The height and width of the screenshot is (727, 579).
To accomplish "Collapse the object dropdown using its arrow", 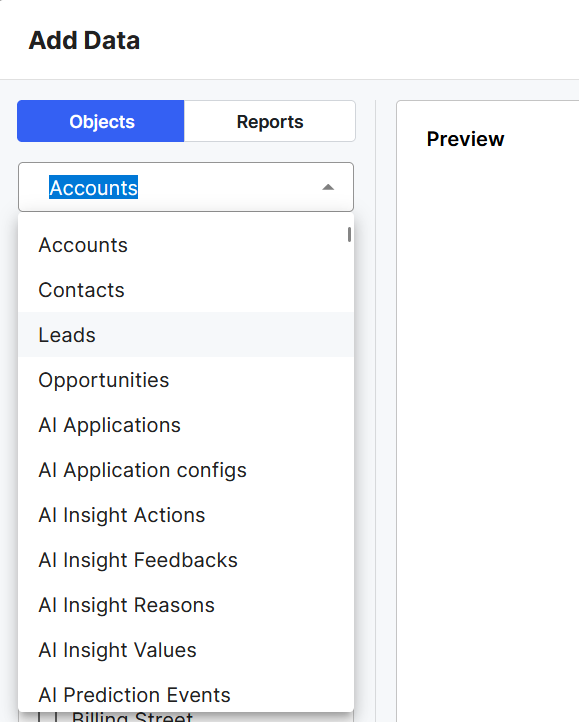I will pos(328,187).
